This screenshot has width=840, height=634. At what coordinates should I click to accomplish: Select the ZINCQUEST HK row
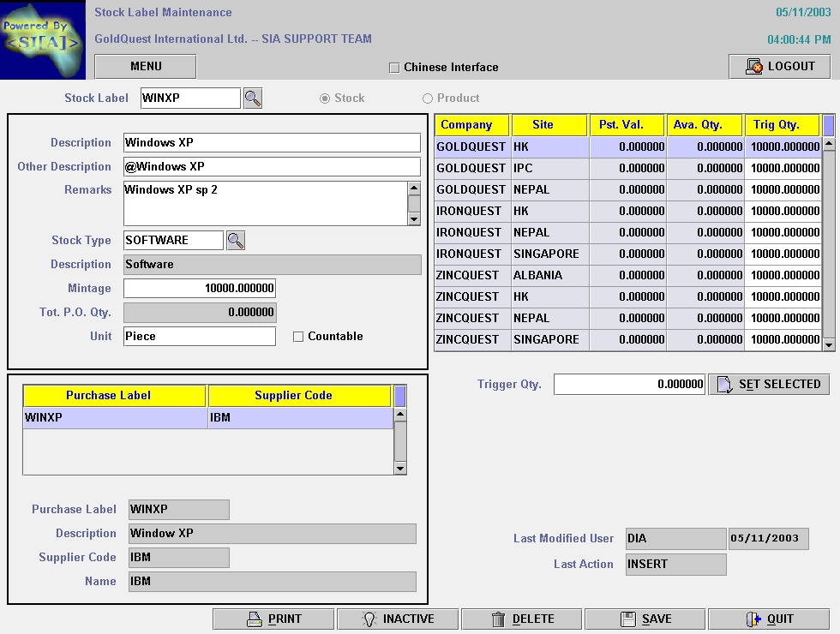tap(627, 296)
